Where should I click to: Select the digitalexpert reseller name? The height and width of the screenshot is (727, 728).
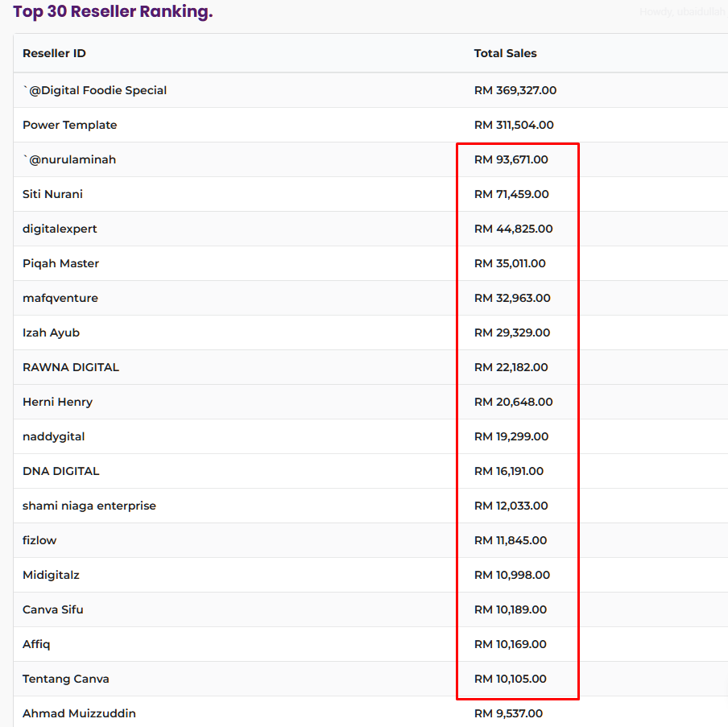[60, 229]
